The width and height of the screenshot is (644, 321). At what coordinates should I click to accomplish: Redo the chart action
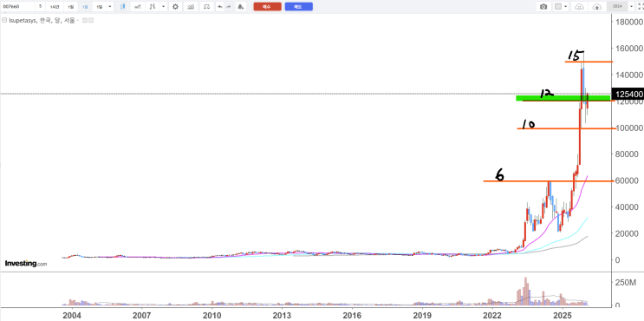coord(228,7)
